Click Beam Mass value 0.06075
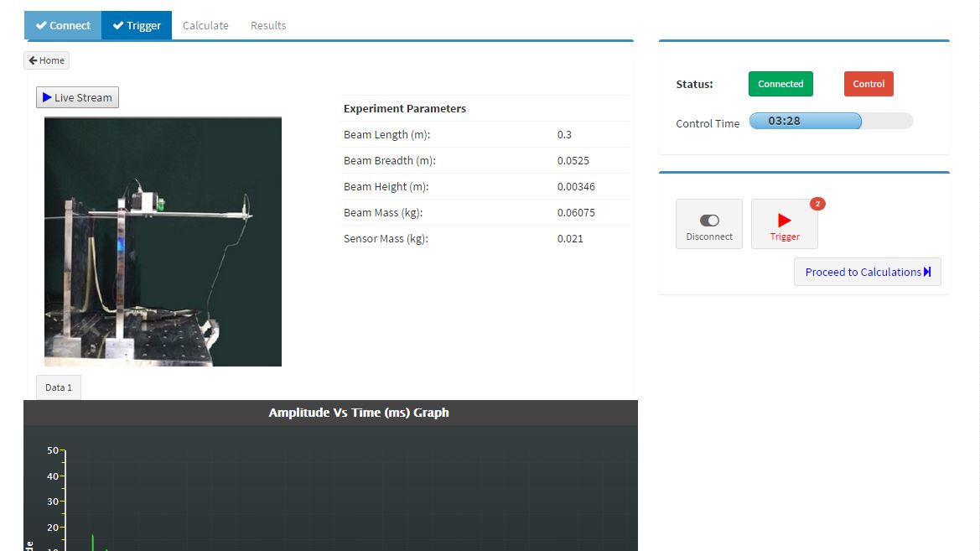Image resolution: width=980 pixels, height=551 pixels. click(576, 213)
